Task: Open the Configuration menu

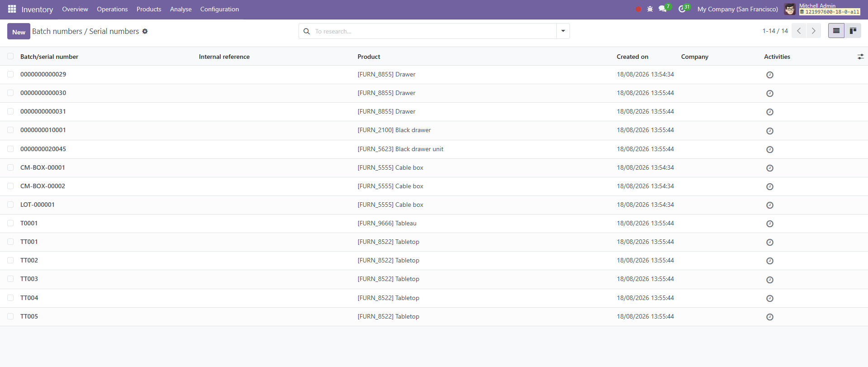Action: [219, 9]
